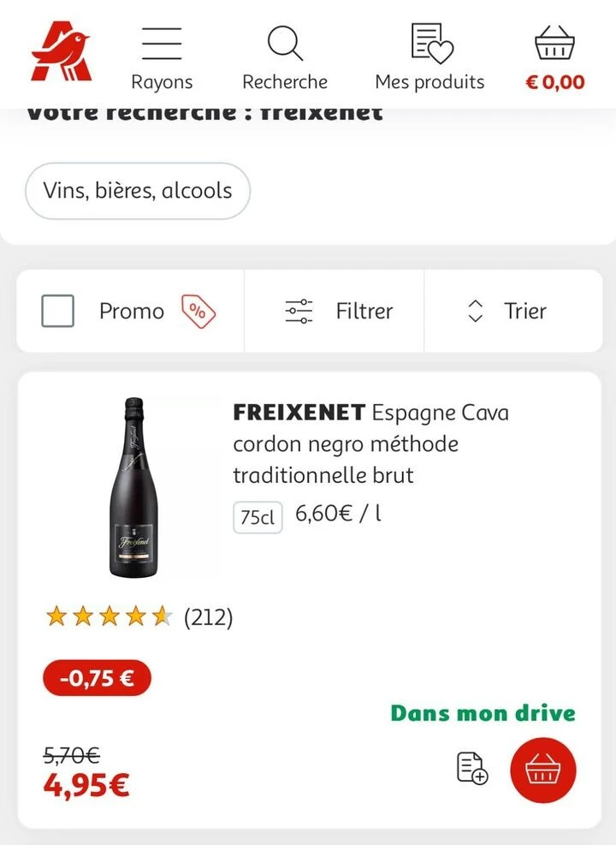Tick the Promo checkbox
This screenshot has height=845, width=616.
tap(58, 312)
